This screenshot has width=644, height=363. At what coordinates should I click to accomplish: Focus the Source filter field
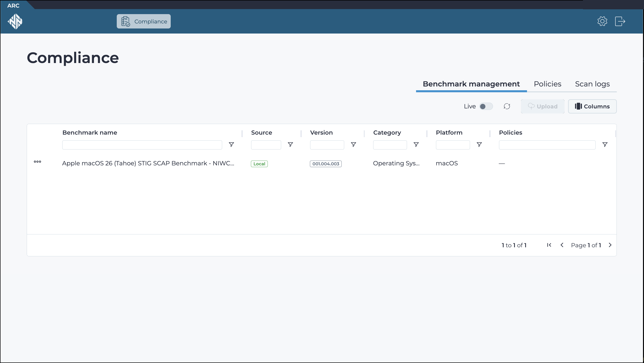(x=266, y=145)
